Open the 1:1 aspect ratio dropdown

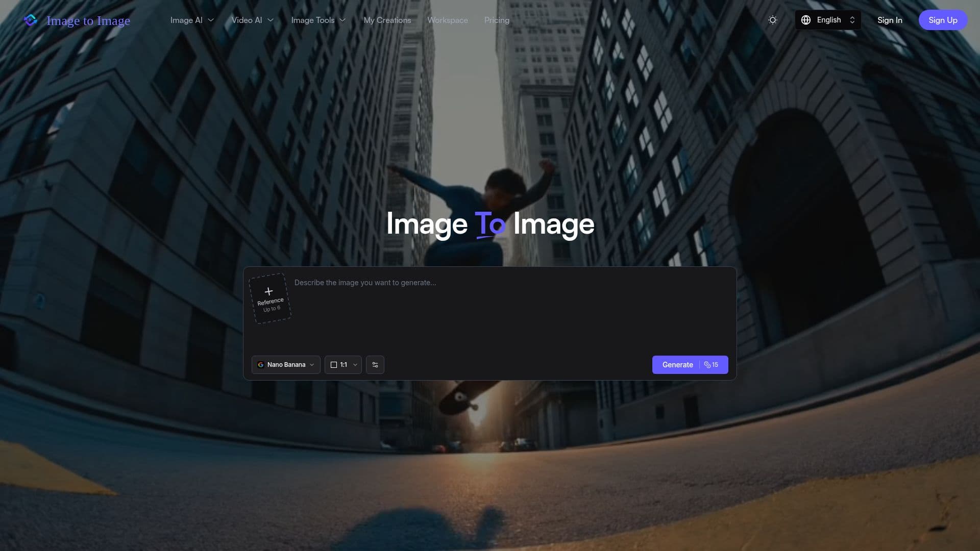[x=343, y=365]
